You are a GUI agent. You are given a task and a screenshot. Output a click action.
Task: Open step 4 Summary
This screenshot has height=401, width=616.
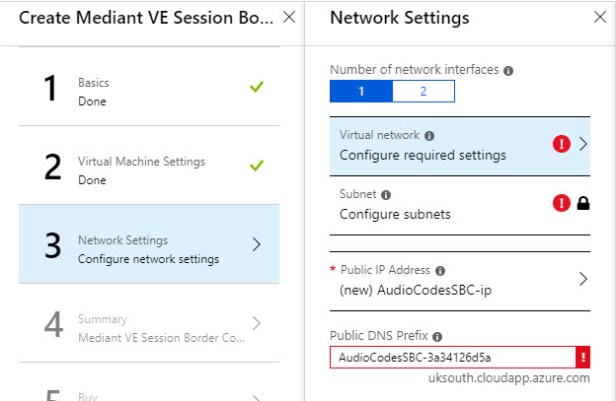(148, 328)
